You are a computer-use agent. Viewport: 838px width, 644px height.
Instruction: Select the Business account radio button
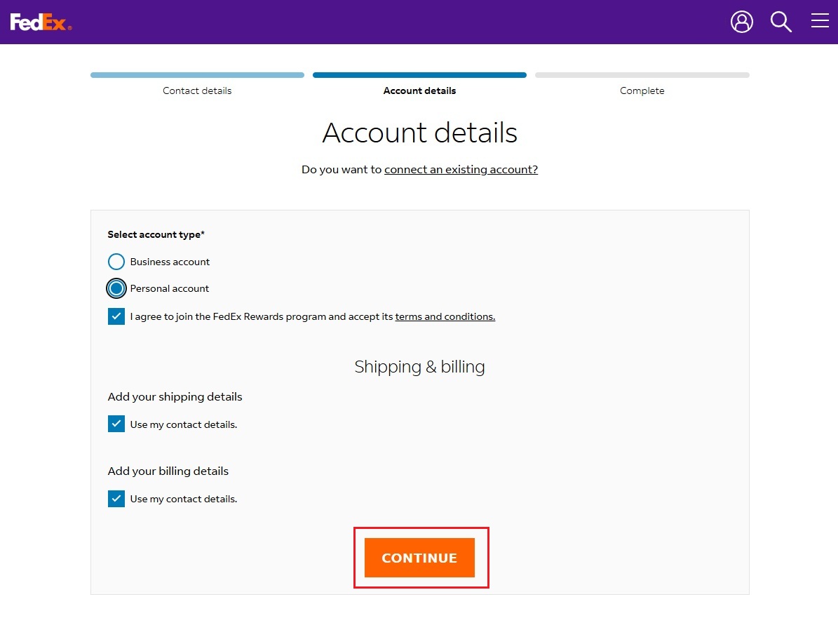(116, 262)
